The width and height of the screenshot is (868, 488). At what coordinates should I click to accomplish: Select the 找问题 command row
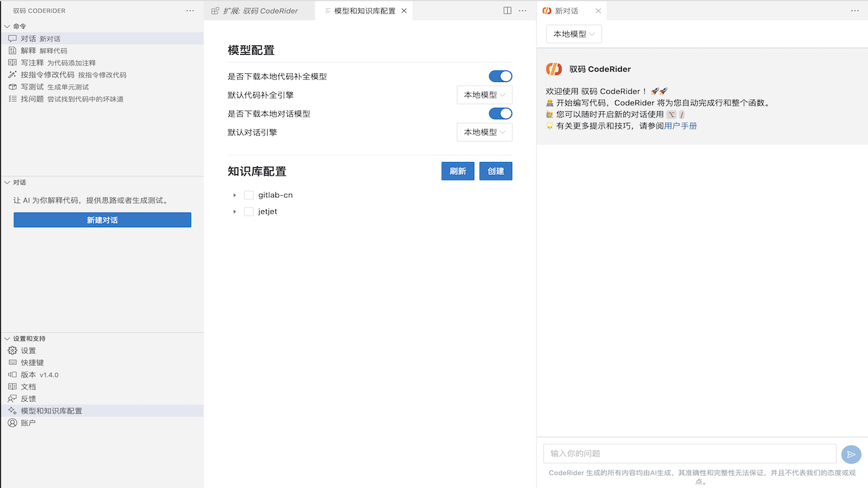click(102, 99)
